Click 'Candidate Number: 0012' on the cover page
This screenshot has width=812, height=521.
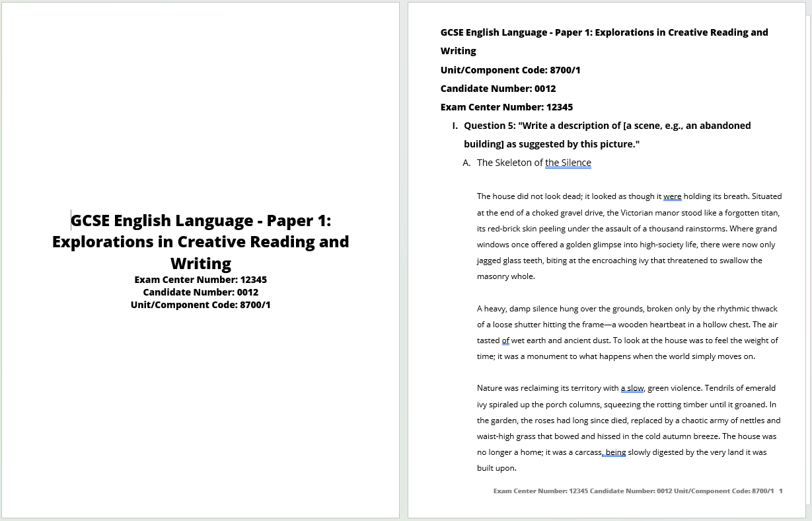(201, 292)
